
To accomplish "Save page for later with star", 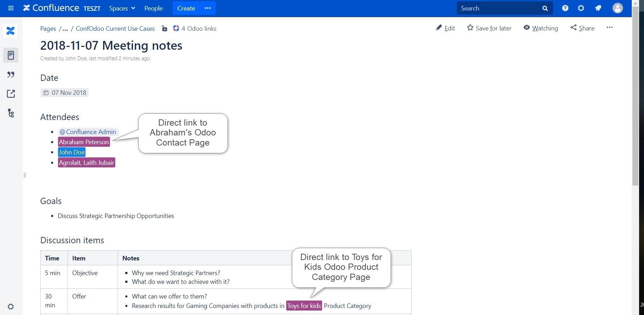I will pyautogui.click(x=489, y=28).
